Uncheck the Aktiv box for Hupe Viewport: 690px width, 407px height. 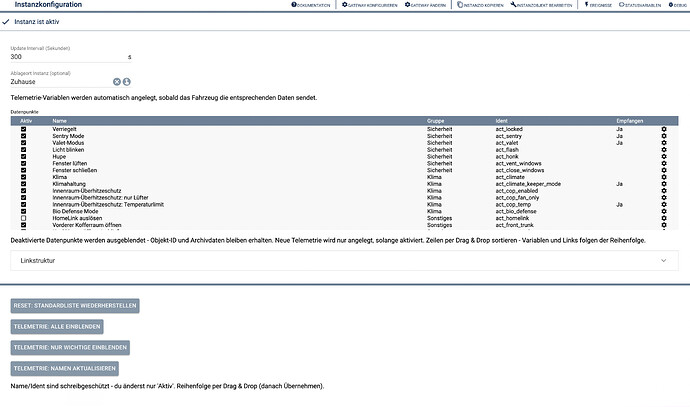(23, 157)
